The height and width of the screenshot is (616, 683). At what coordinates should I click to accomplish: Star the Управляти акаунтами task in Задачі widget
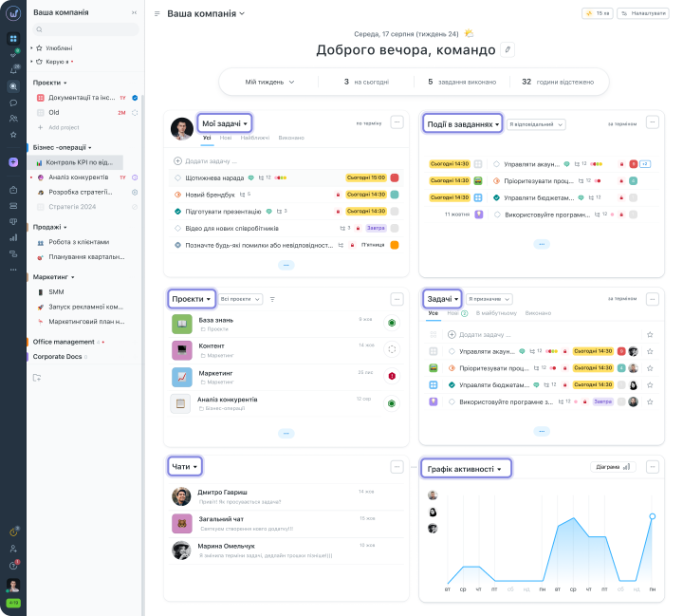(650, 351)
